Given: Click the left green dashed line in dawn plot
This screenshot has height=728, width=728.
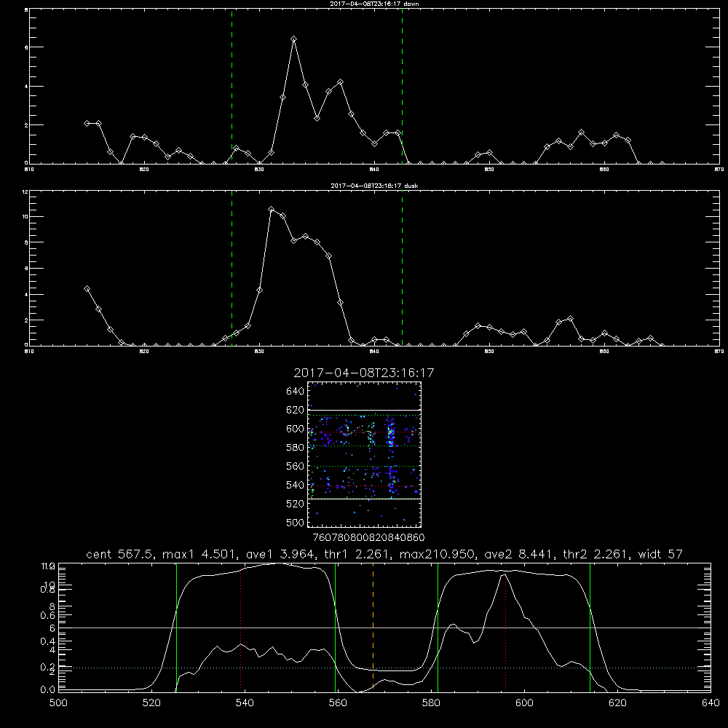Looking at the screenshot, I should point(232,86).
